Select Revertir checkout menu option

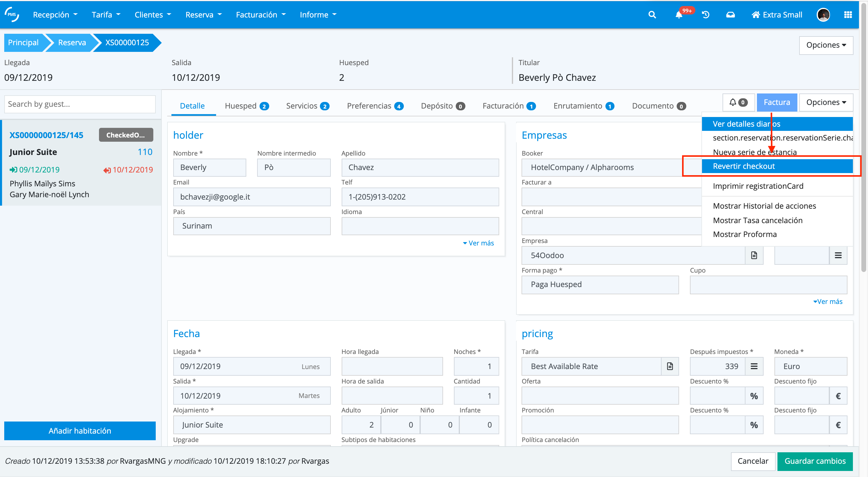pyautogui.click(x=744, y=166)
